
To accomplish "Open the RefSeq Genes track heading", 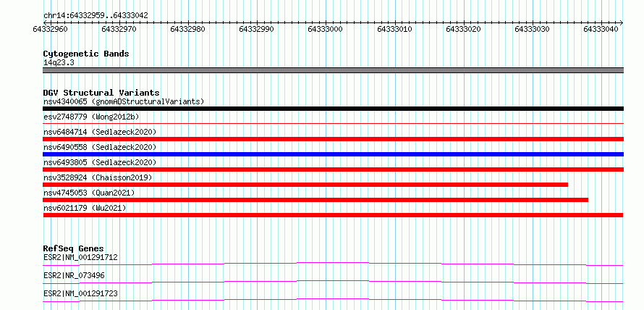I will 74,248.
